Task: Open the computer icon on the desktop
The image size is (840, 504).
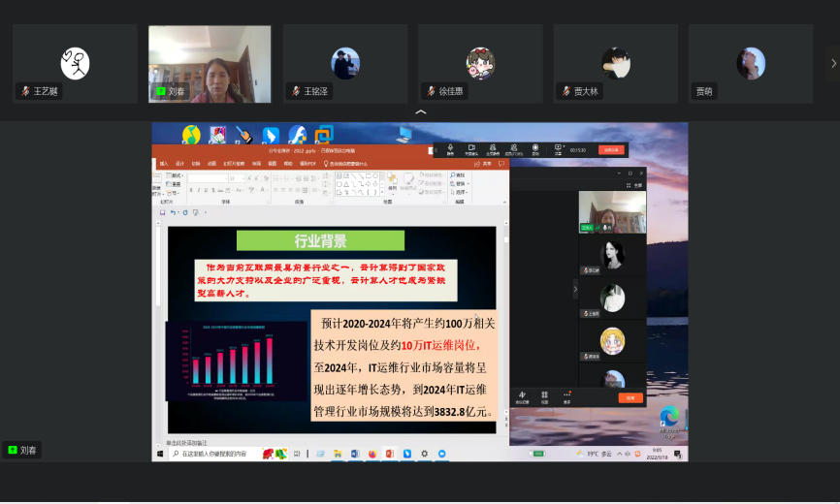Action: point(403,136)
